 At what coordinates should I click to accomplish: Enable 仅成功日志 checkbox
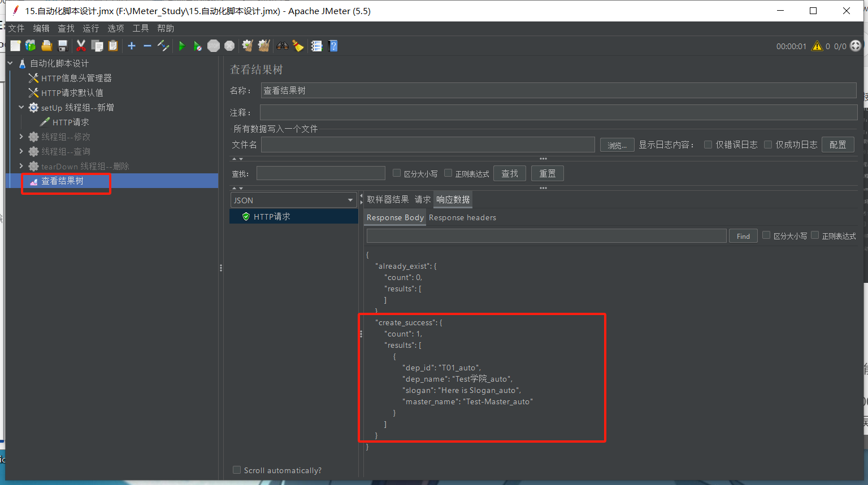[x=768, y=145]
